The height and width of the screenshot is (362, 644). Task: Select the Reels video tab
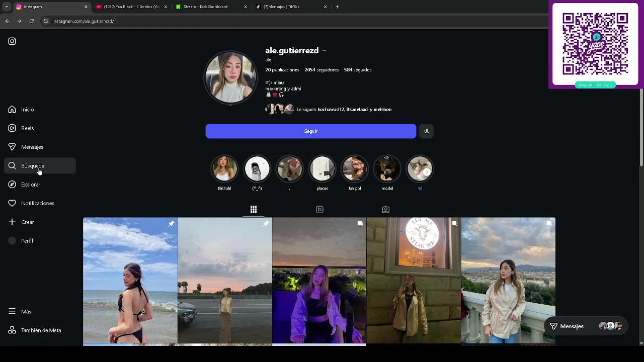click(x=319, y=209)
